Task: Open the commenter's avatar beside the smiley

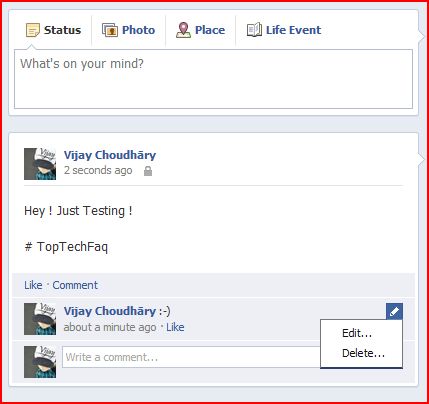Action: (40, 319)
